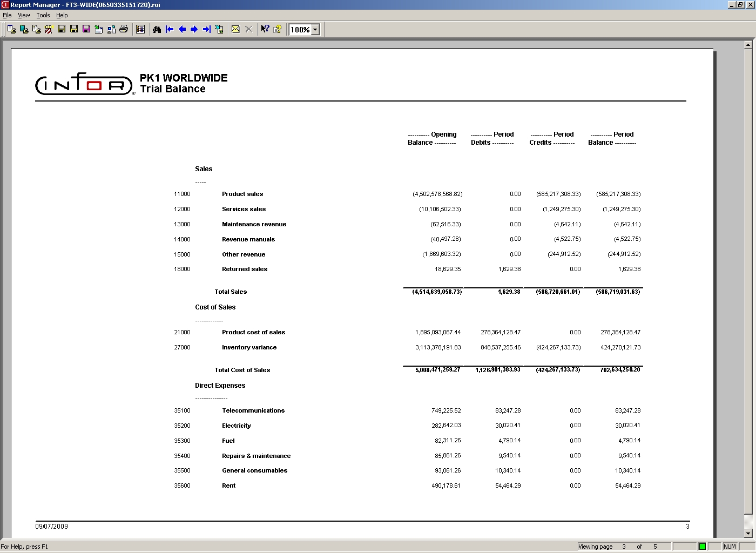Click the yellow floppy disk save icon
Screen dimensions: 756x553
pos(74,29)
